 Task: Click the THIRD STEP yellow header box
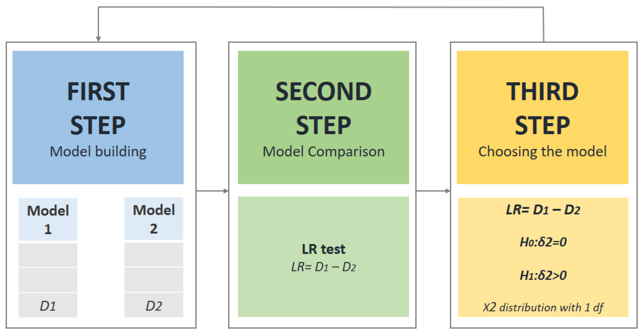point(542,117)
